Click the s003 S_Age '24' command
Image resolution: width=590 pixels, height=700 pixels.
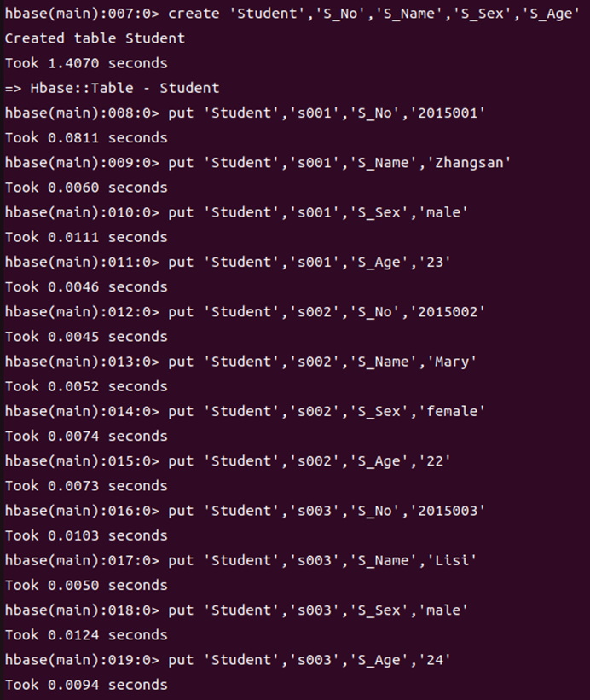(x=228, y=660)
